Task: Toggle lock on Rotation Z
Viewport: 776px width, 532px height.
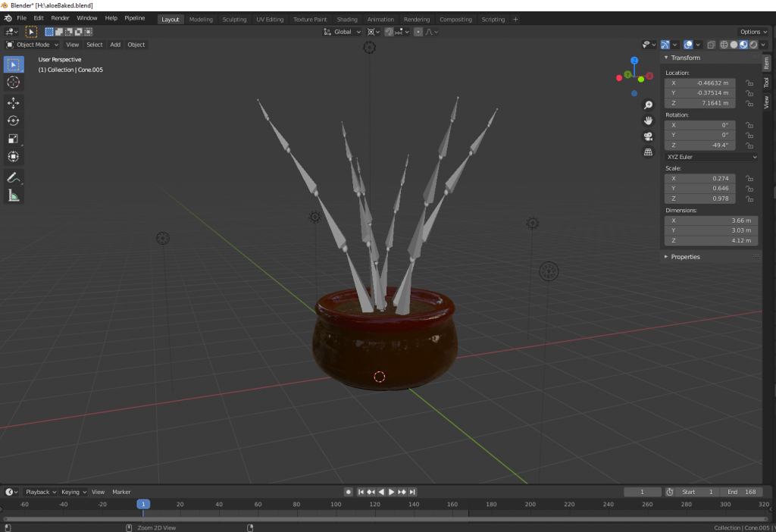Action: [x=749, y=145]
